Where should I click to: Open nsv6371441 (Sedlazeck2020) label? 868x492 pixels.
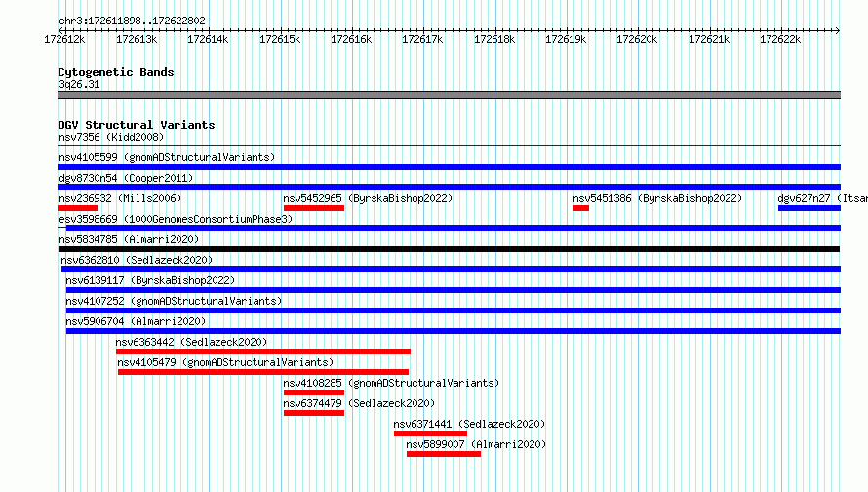469,424
